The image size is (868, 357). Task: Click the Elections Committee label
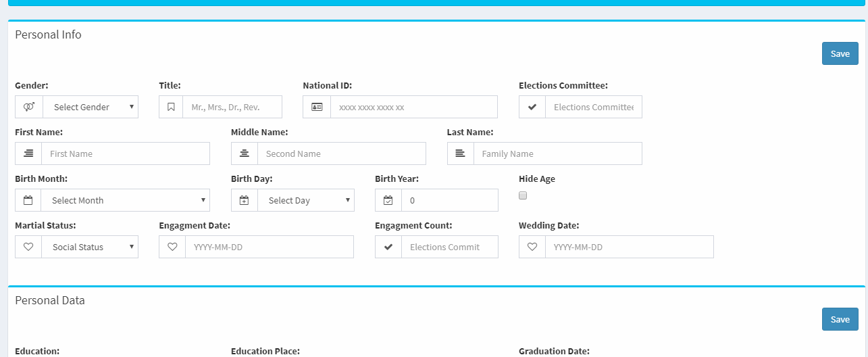[563, 85]
